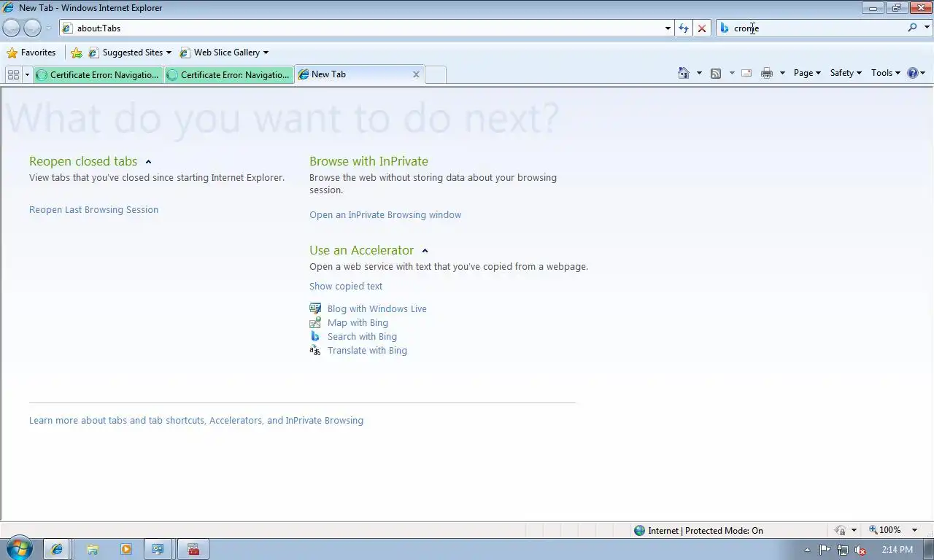Screen dimensions: 934x560
Task: Click the 100% zoom level button
Action: pos(885,530)
